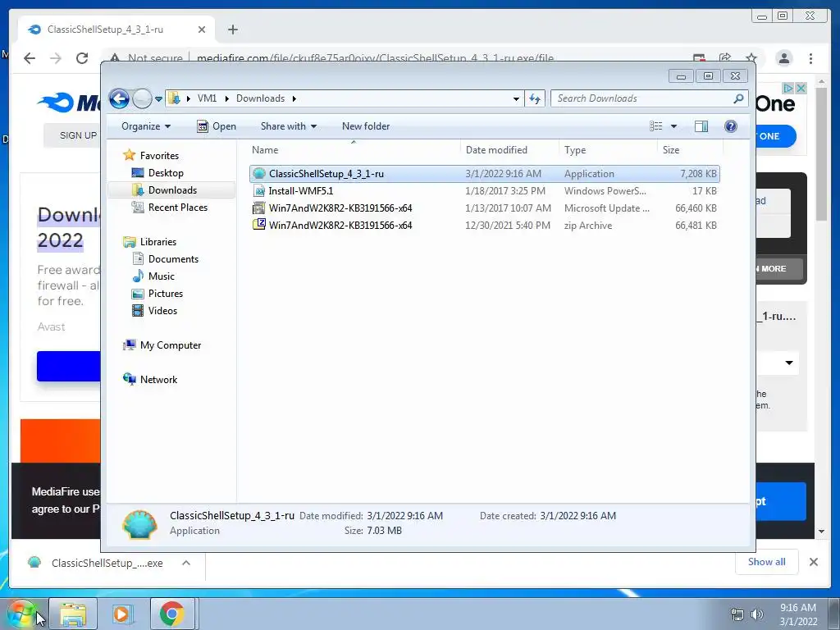Bookmark the page with star icon

751,58
